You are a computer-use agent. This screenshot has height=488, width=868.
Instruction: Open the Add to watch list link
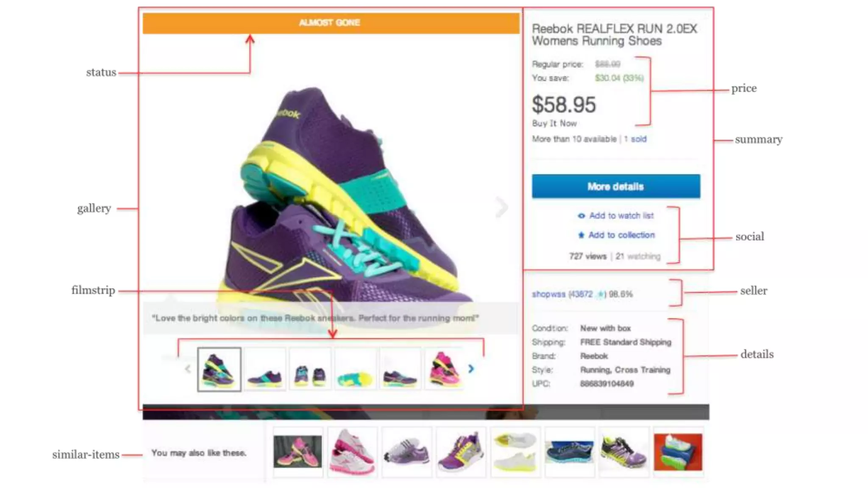point(621,216)
